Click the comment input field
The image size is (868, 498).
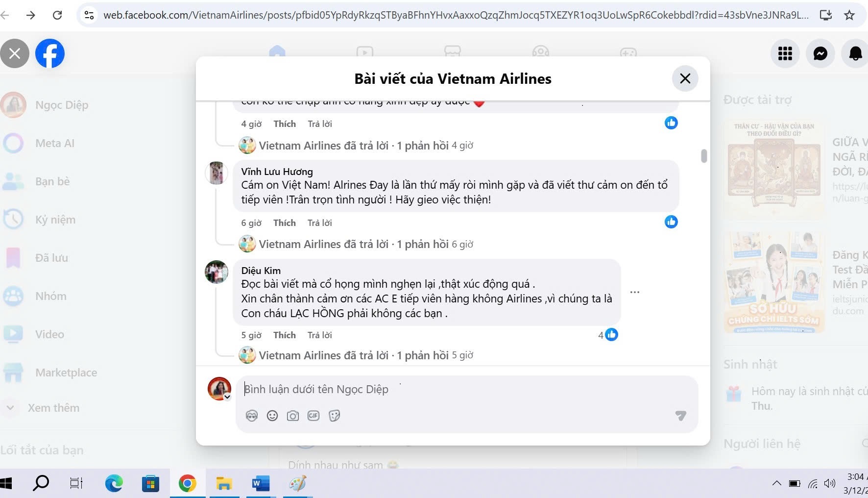[465, 389]
